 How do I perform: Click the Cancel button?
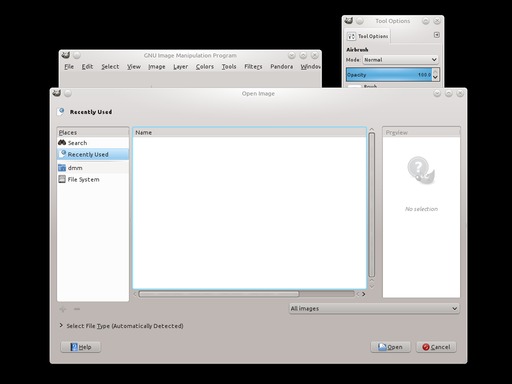pyautogui.click(x=436, y=347)
